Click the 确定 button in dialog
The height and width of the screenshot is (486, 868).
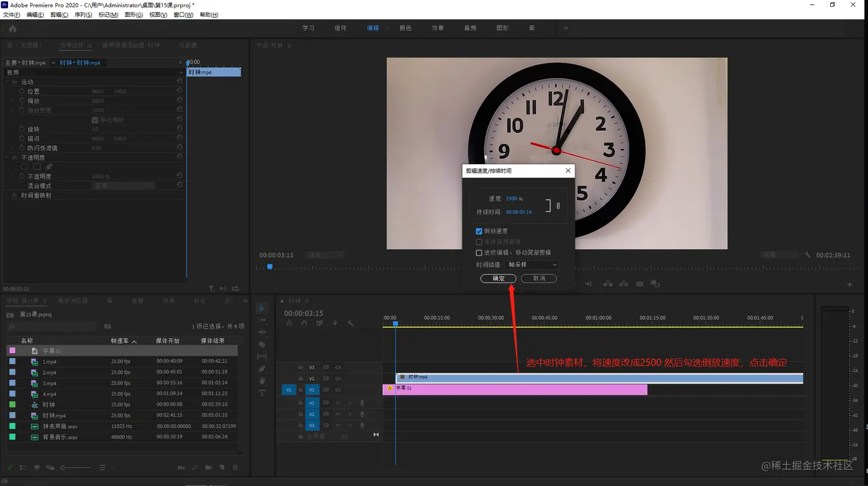[x=498, y=278]
